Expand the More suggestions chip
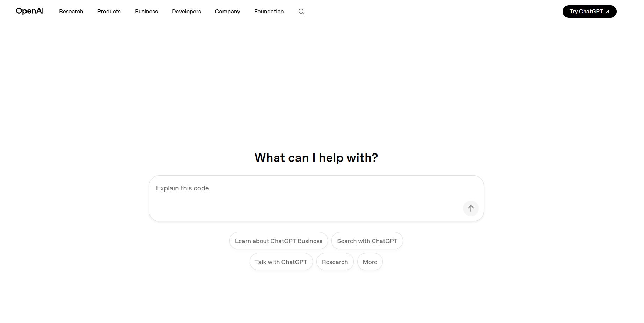 (x=370, y=262)
